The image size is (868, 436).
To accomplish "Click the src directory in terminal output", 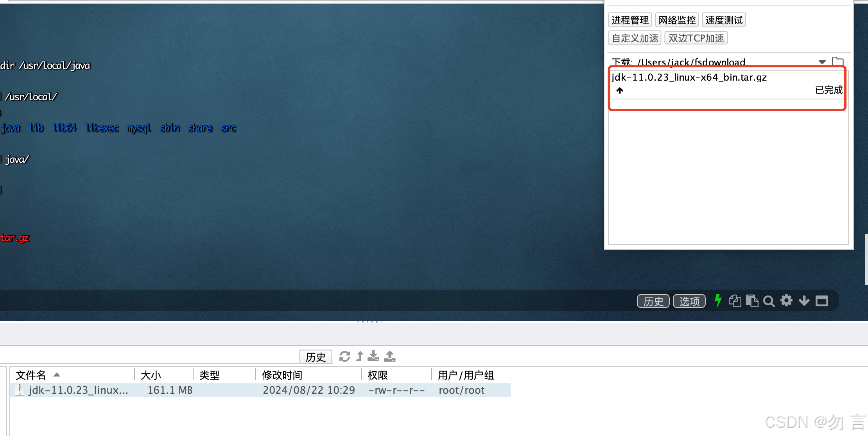I will pyautogui.click(x=228, y=128).
